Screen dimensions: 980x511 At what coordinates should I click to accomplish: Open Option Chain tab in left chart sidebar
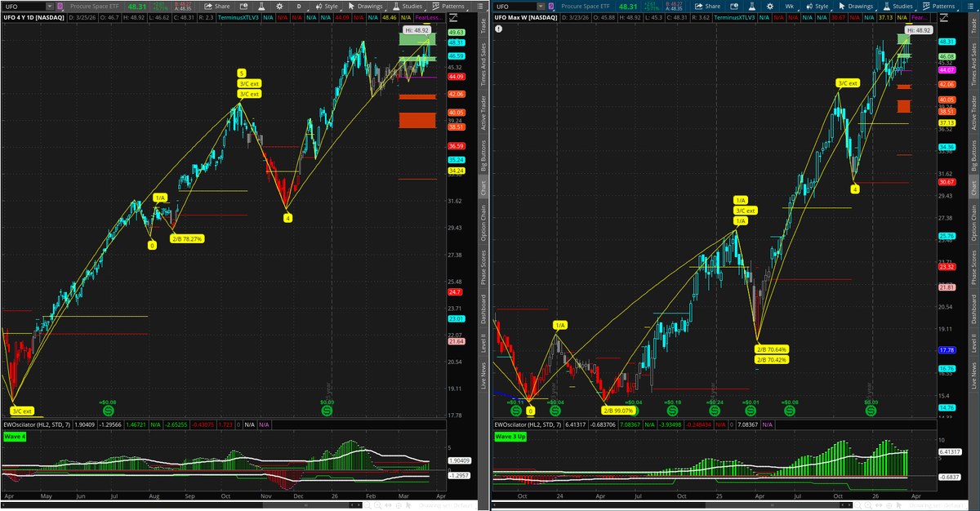pos(483,223)
